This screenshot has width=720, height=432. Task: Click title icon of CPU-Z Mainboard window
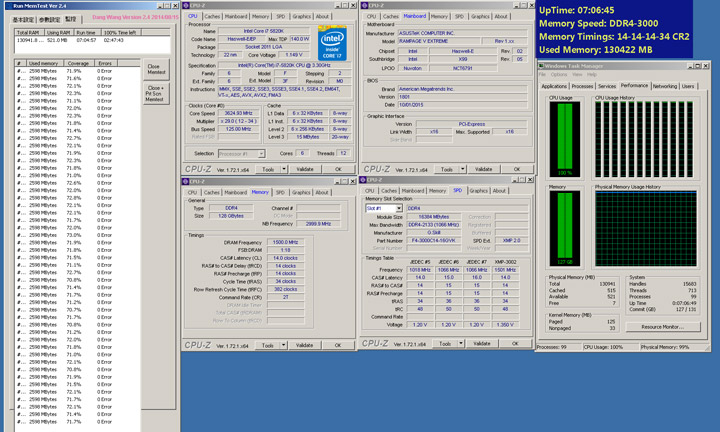click(364, 5)
